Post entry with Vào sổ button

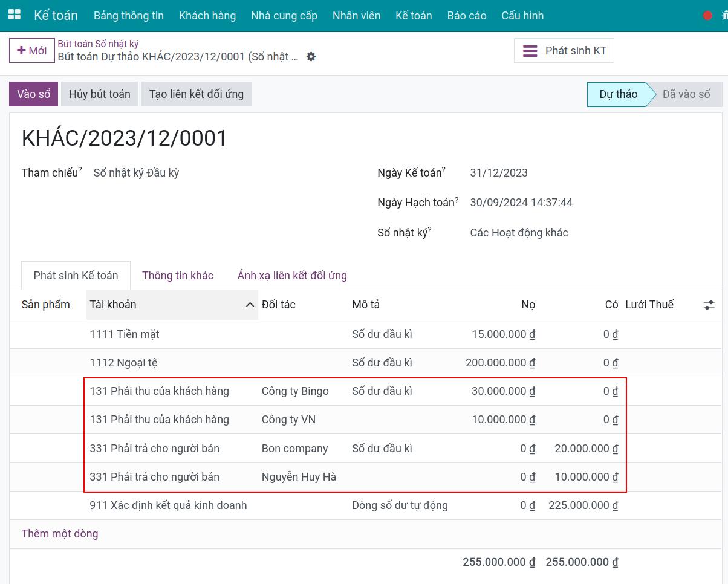click(x=34, y=94)
